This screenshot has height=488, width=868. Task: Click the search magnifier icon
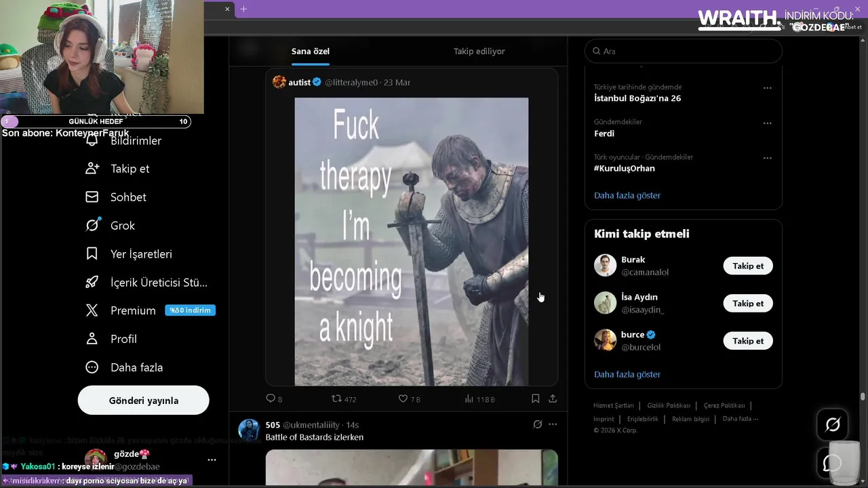coord(597,51)
